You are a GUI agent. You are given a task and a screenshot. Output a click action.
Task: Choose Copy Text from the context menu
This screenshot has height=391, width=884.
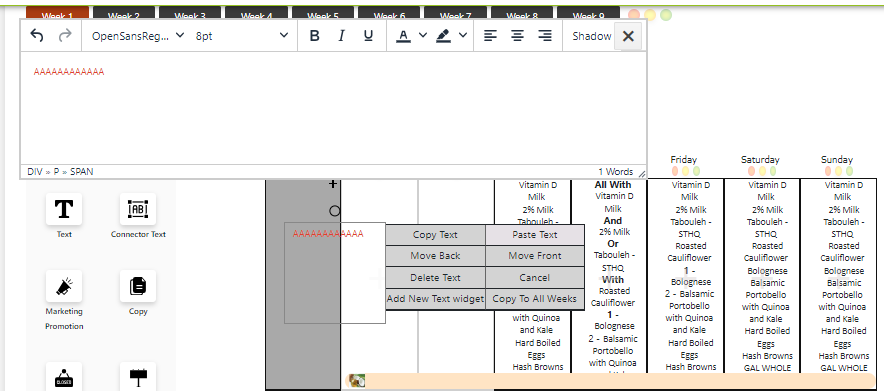(435, 235)
